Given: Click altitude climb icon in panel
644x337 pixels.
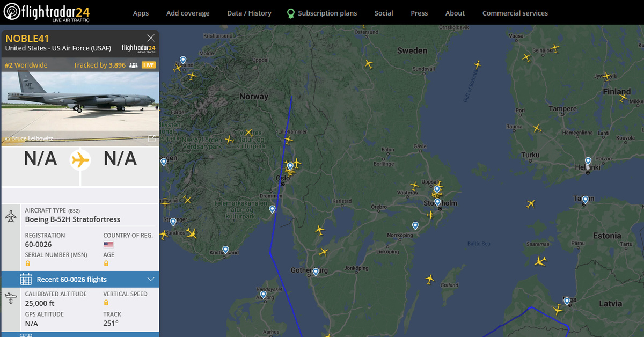Looking at the screenshot, I should (x=11, y=298).
